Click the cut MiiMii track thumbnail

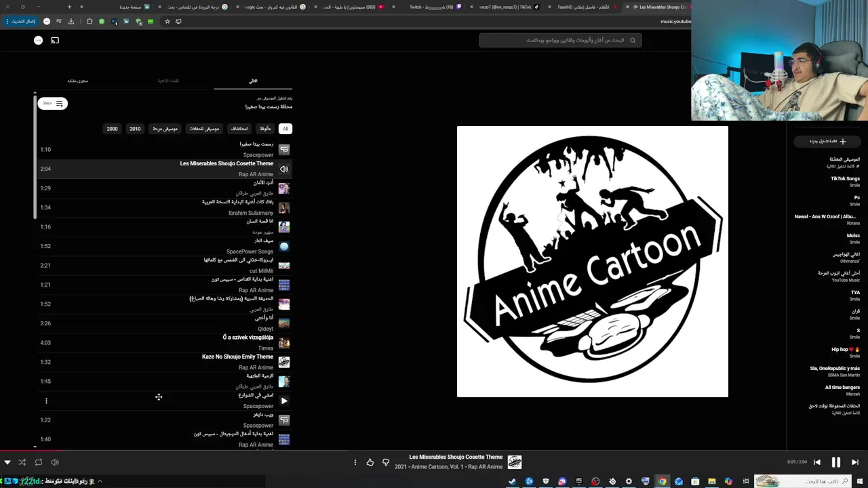(284, 265)
